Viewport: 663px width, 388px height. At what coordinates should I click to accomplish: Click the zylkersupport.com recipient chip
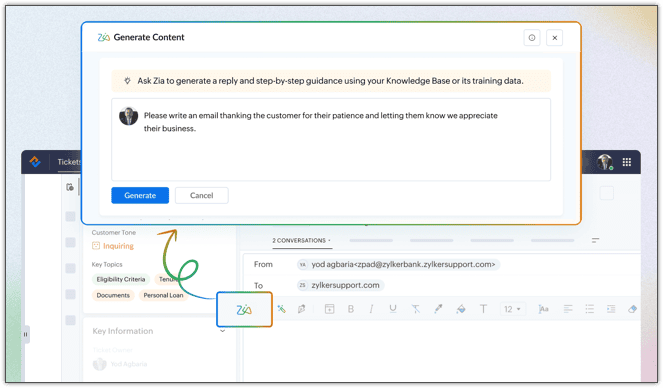340,285
